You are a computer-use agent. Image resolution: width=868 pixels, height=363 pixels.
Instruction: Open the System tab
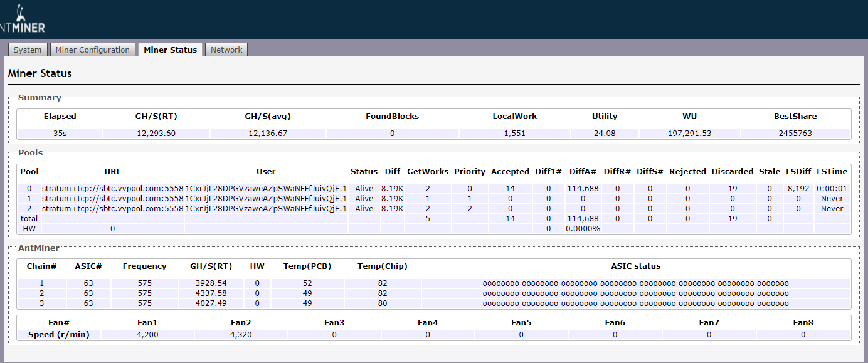pyautogui.click(x=28, y=50)
